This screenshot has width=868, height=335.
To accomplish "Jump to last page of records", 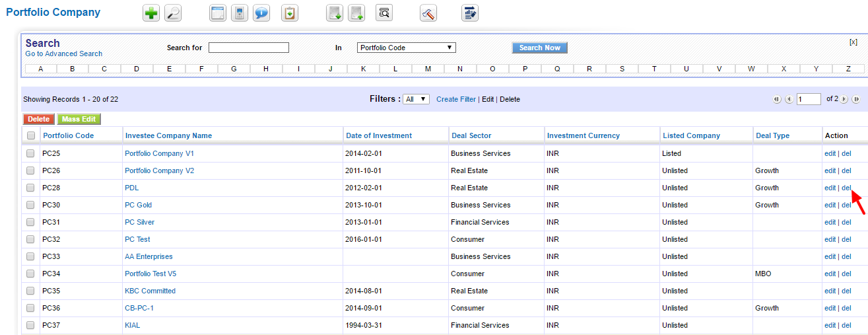I will (855, 99).
